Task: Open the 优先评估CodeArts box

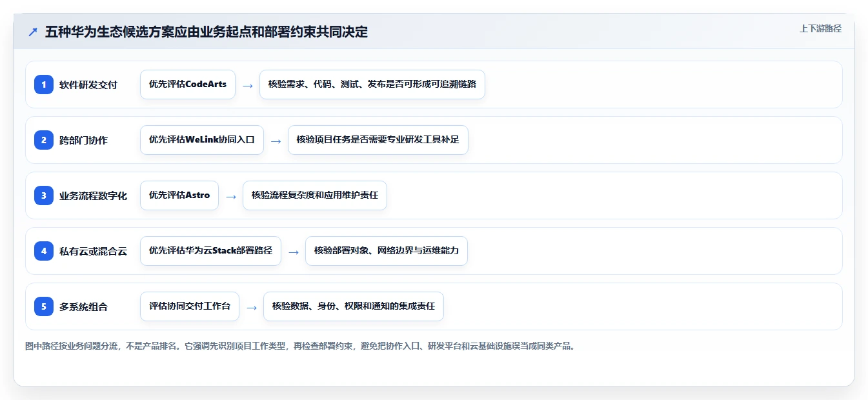Action: click(x=188, y=84)
